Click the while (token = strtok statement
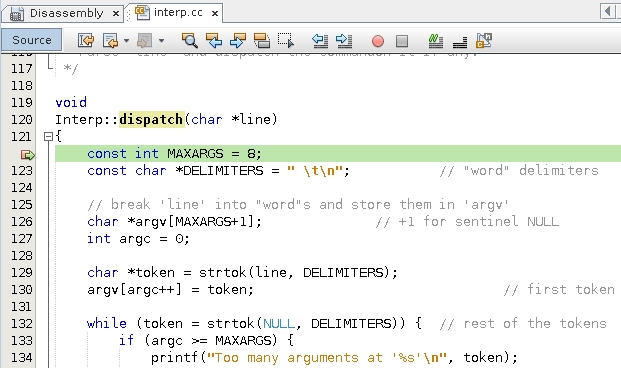Viewport: 621px width, 368px height. point(254,324)
